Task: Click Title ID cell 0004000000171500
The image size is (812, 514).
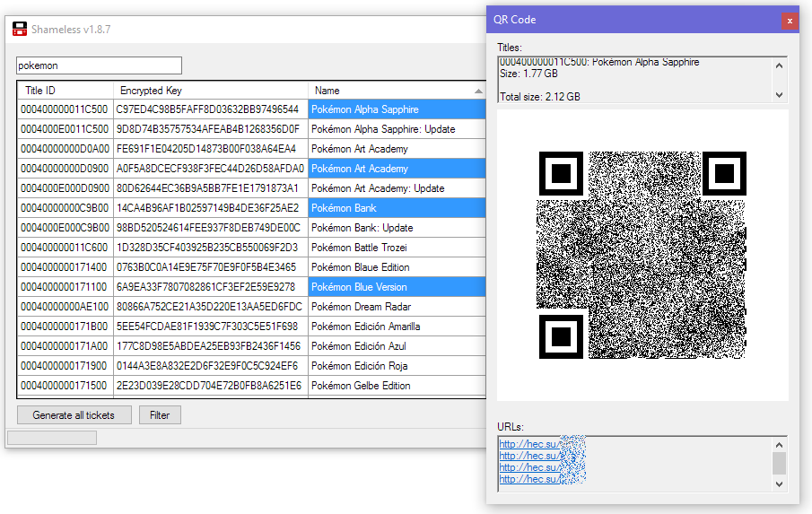Action: click(64, 385)
